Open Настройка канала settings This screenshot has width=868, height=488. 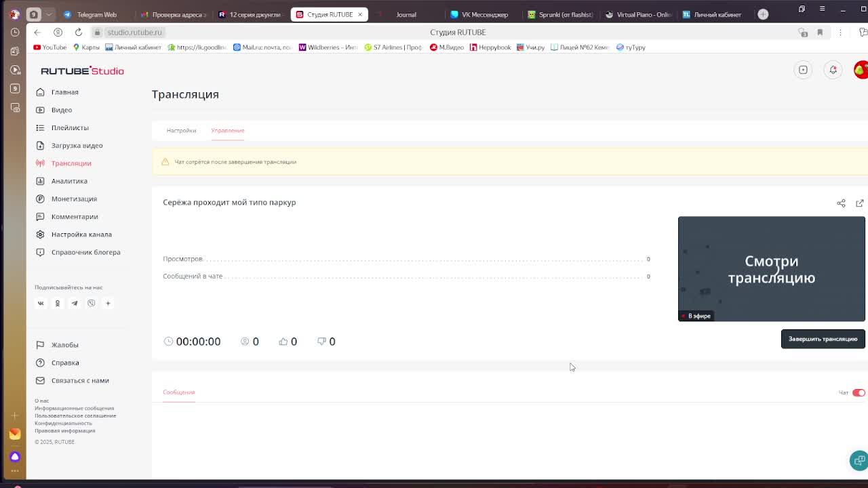(81, 235)
